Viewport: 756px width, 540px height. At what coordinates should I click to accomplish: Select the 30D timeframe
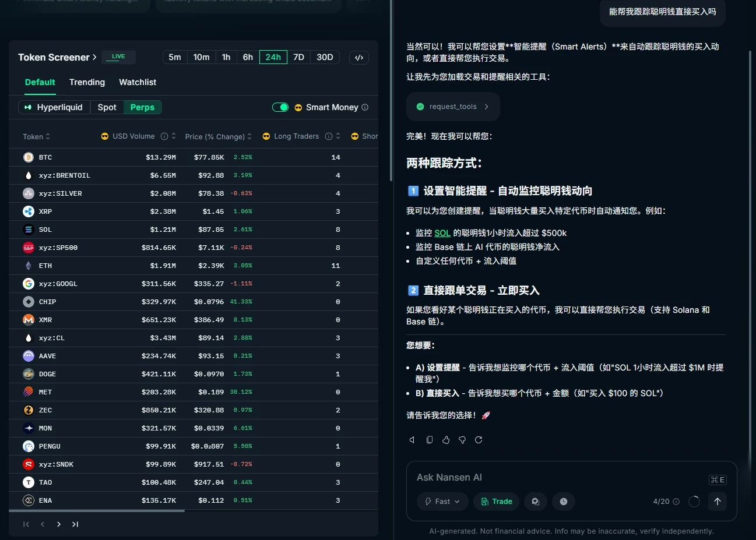(x=325, y=57)
